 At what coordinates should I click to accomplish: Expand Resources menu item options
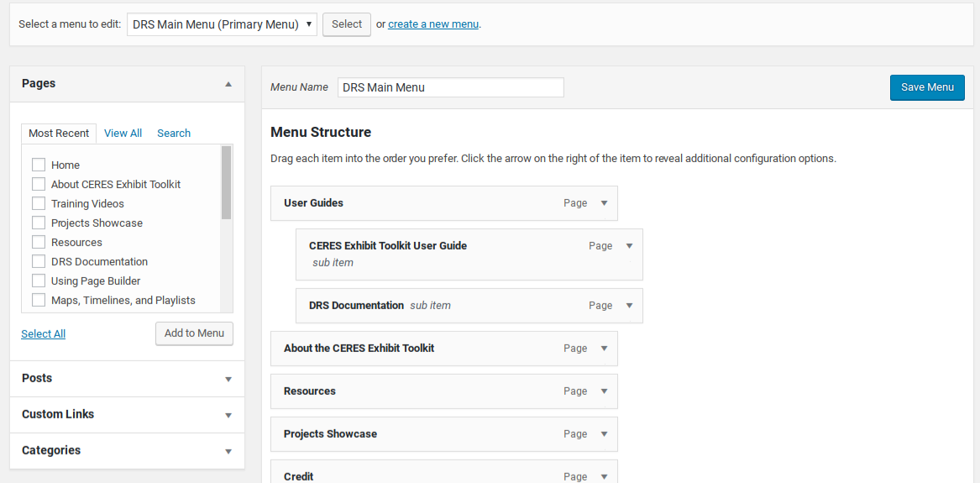coord(604,391)
